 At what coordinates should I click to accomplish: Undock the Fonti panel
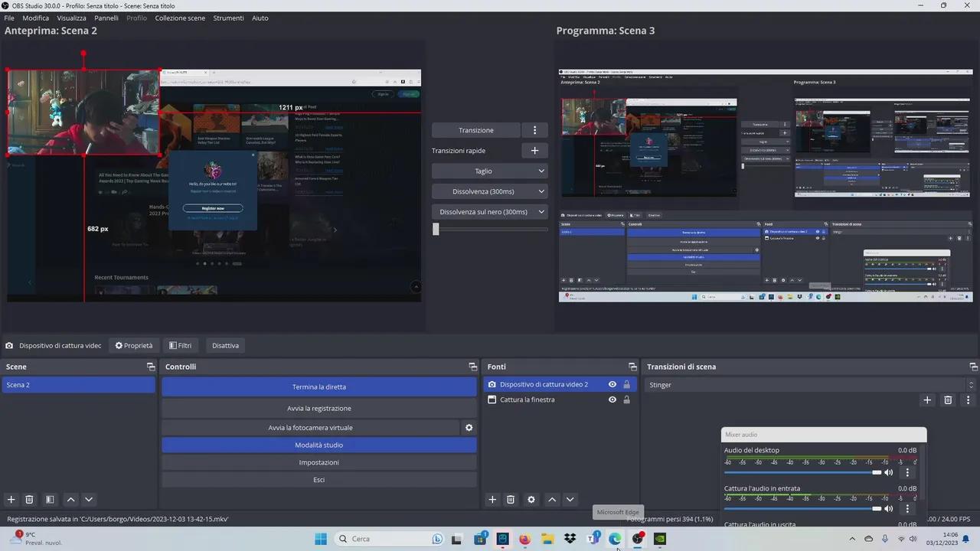coord(632,367)
